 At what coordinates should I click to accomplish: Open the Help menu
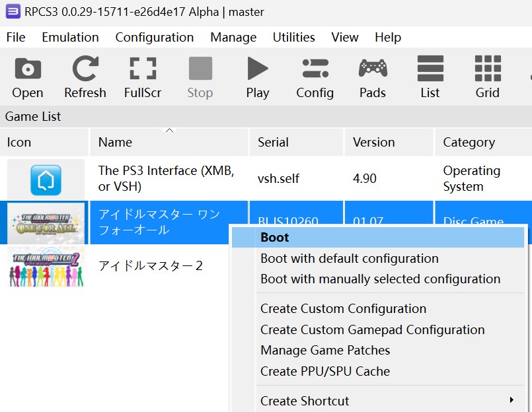point(388,37)
